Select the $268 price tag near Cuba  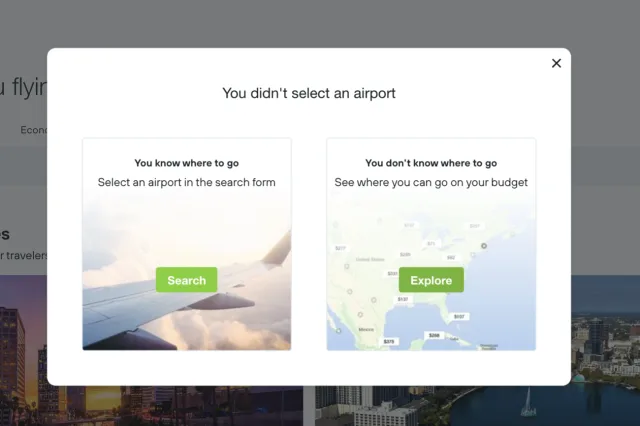click(434, 335)
